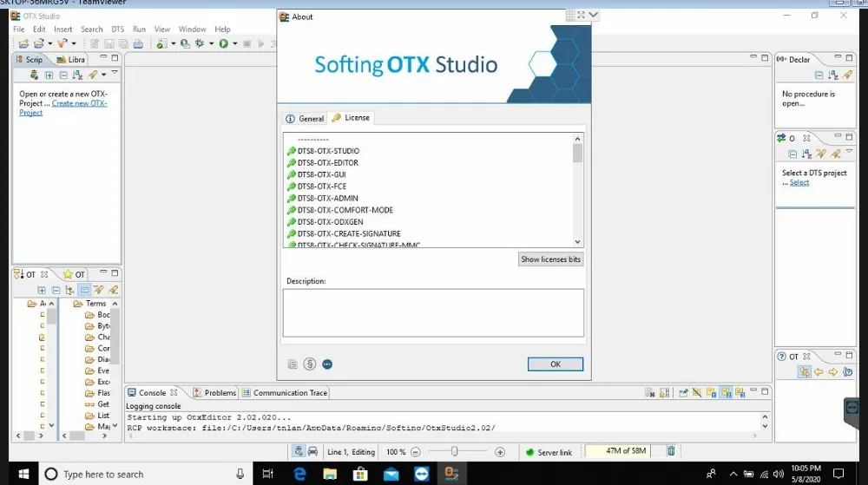Click the forward arrow in OT help panel
This screenshot has width=868, height=485.
click(x=832, y=372)
